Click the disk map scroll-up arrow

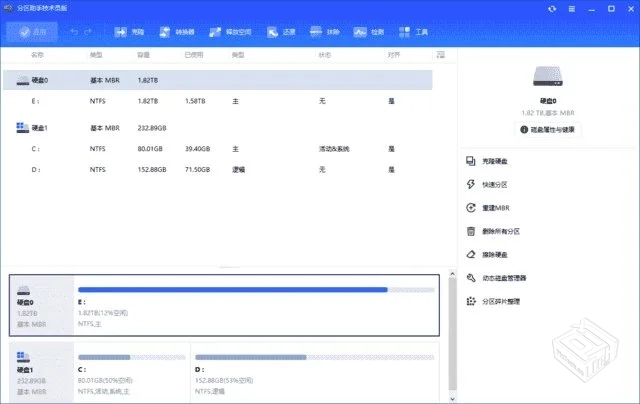coord(452,274)
